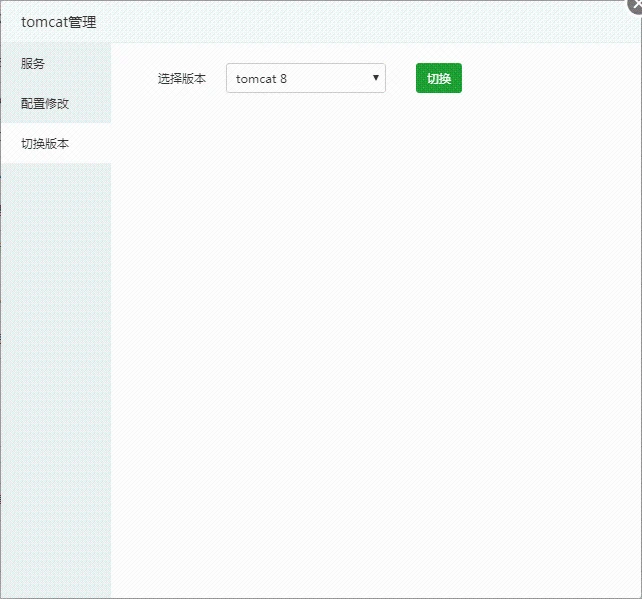
Task: Expand the tomcat version dropdown arrow
Action: coord(375,78)
